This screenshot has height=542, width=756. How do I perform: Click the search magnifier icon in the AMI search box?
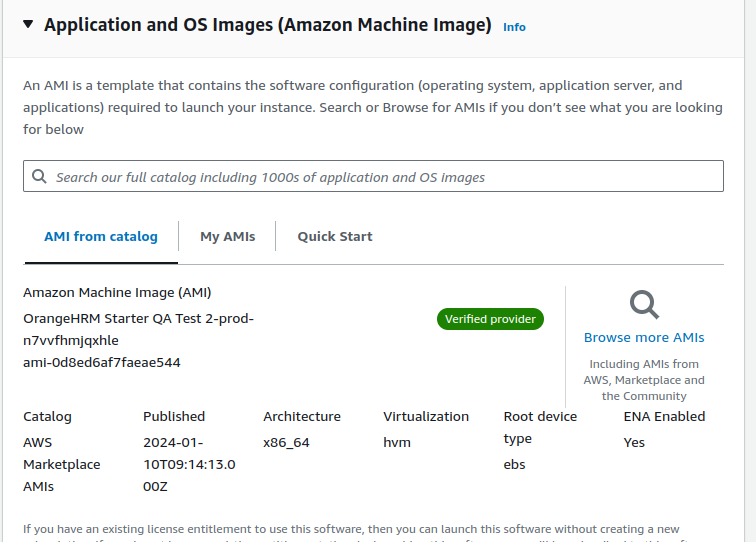coord(39,176)
